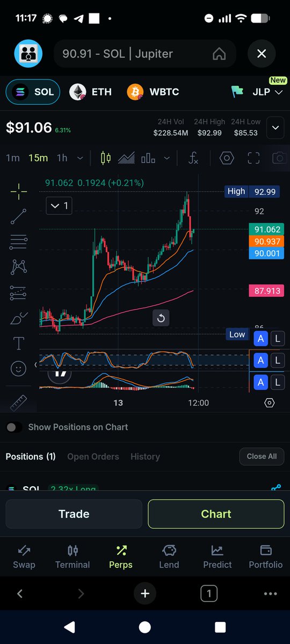
Task: Go to the Predict section
Action: [x=218, y=557]
